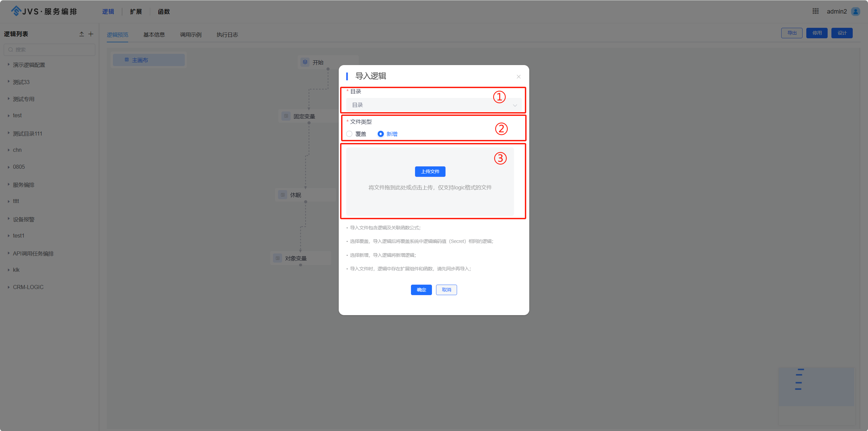Screen dimensions: 868x431
Task: Click the 逻辑列表 panel title
Action: 16,34
